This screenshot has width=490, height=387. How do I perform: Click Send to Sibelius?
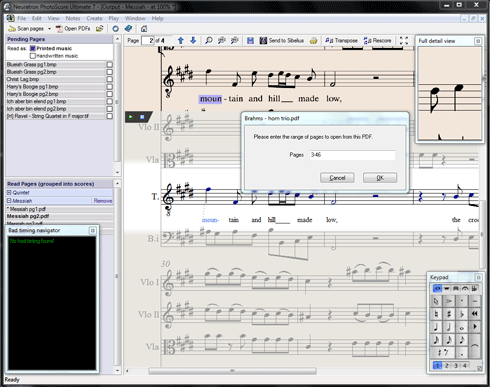tap(282, 41)
